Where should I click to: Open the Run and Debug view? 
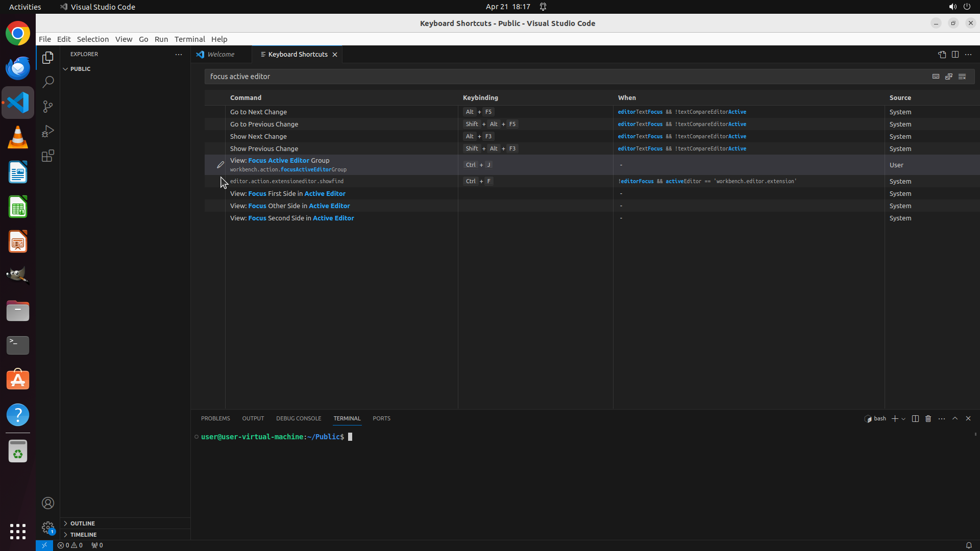[x=48, y=131]
